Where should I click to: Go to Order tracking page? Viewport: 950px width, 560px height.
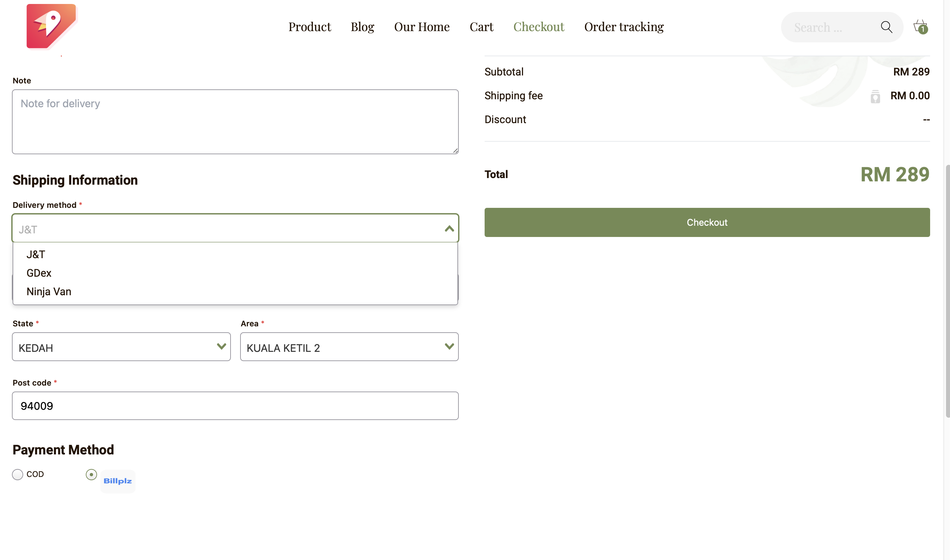pos(624,27)
